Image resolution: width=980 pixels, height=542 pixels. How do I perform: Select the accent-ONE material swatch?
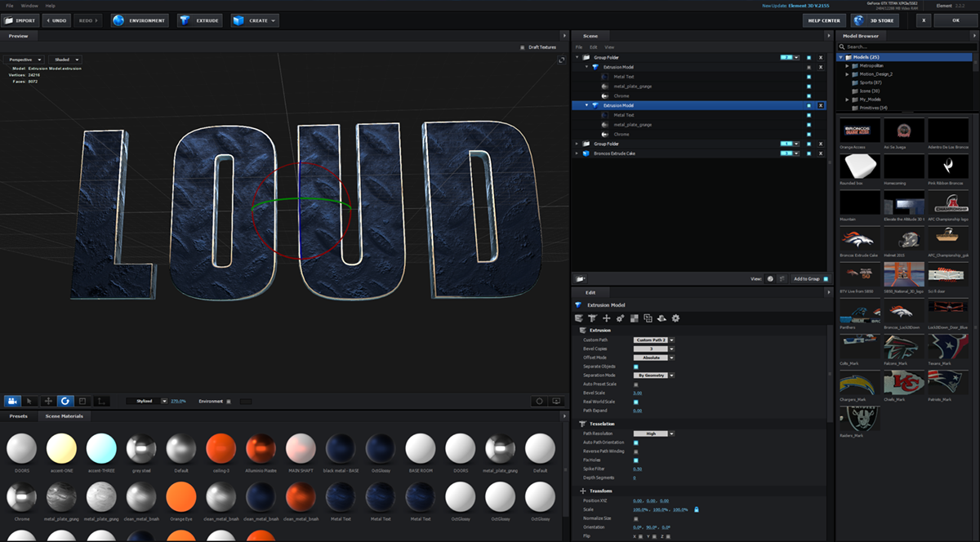61,448
